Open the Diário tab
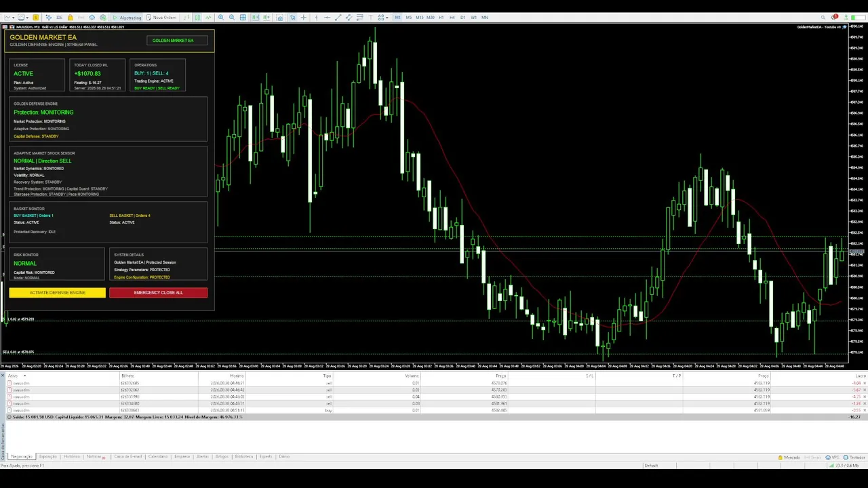Viewport: 868px width, 488px height. (284, 457)
